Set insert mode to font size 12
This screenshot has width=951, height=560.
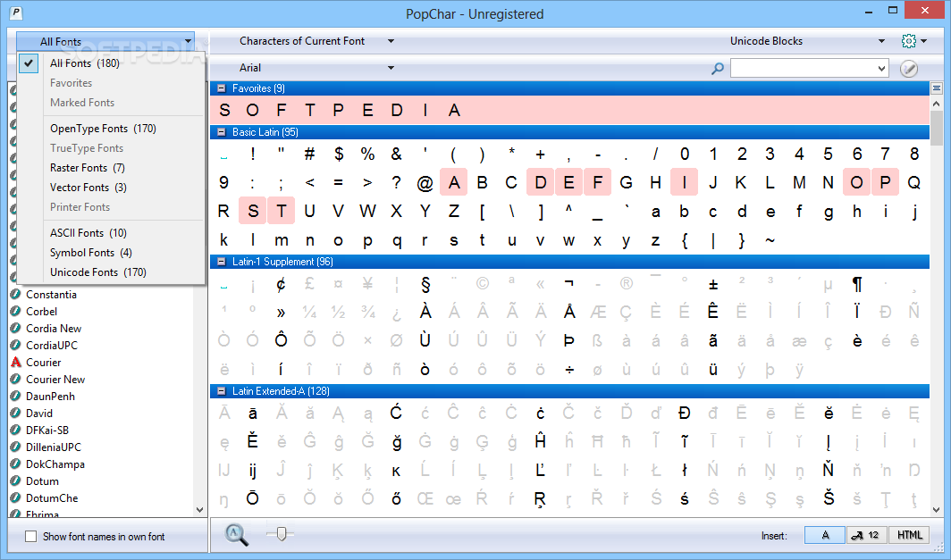tap(867, 535)
